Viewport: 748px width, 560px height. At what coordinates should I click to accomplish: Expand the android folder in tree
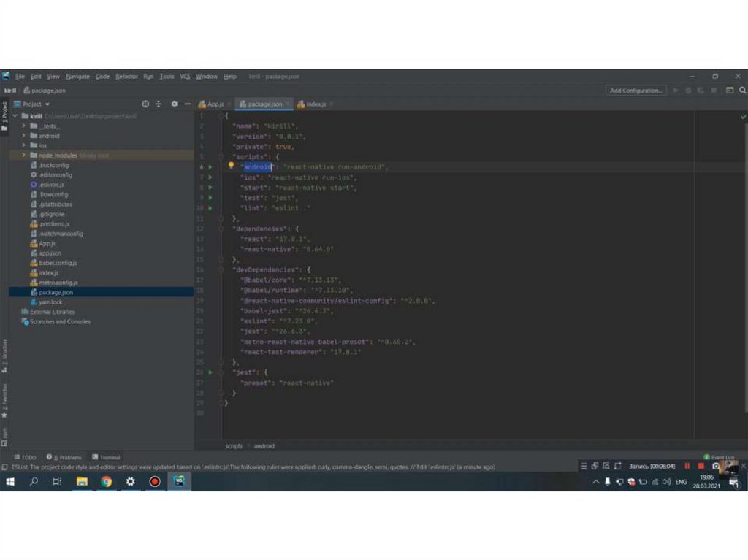coord(24,136)
